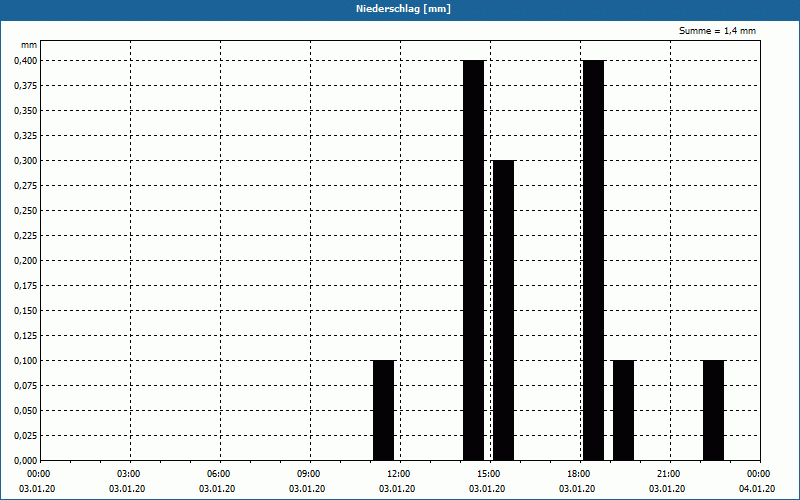Select the 0,100 bar after 21:00

(x=713, y=410)
